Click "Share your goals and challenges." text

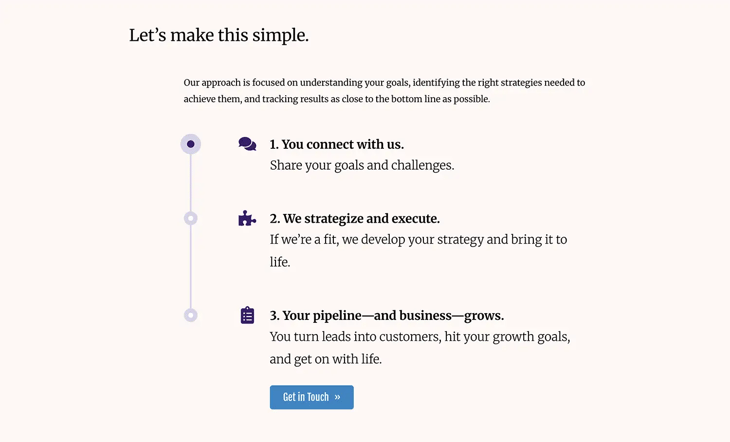coord(362,165)
